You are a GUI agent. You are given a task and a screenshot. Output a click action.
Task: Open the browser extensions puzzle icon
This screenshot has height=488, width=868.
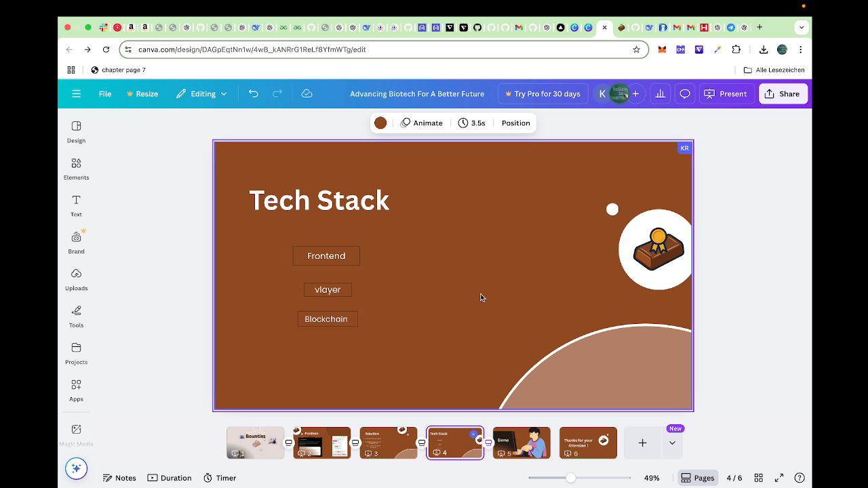coord(736,49)
